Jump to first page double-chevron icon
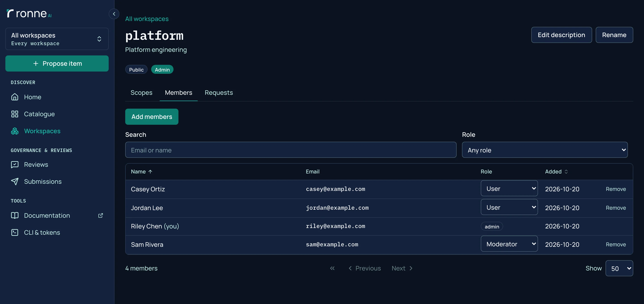 click(x=332, y=268)
